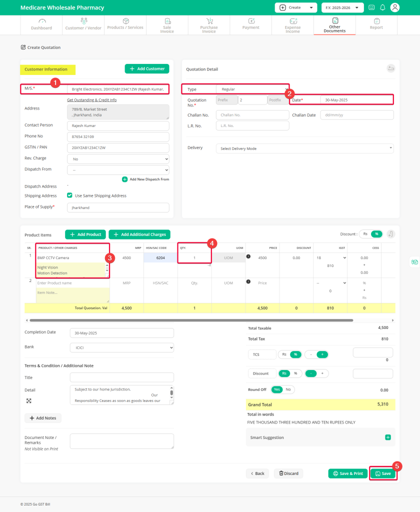Click the horizontal scrollbar under product table
Viewport: 420px width, 512px height.
191,319
